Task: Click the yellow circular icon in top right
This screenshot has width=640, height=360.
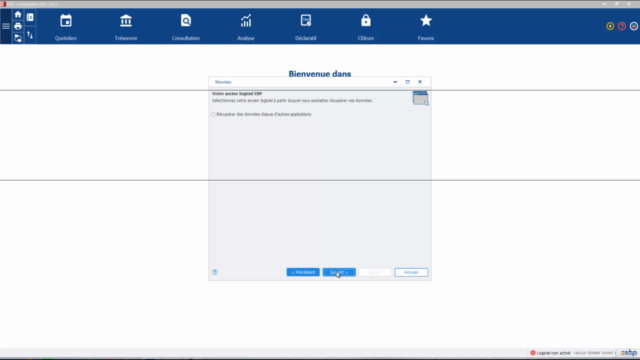Action: click(x=610, y=26)
